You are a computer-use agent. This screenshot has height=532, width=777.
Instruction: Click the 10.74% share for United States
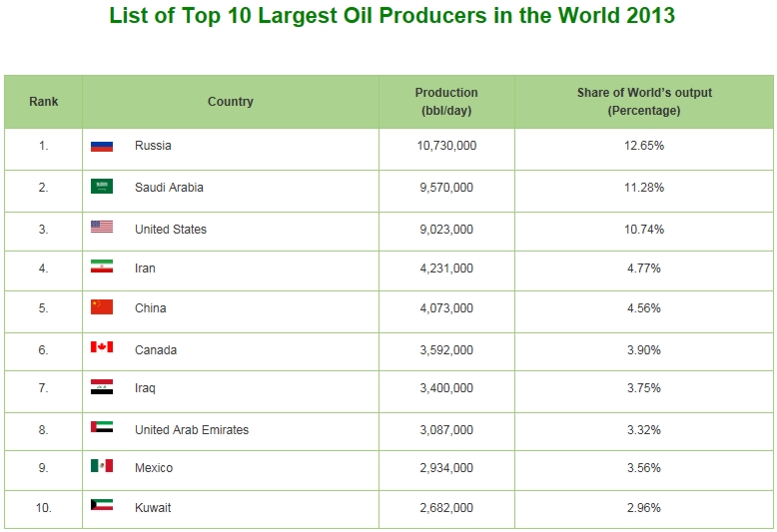point(644,230)
